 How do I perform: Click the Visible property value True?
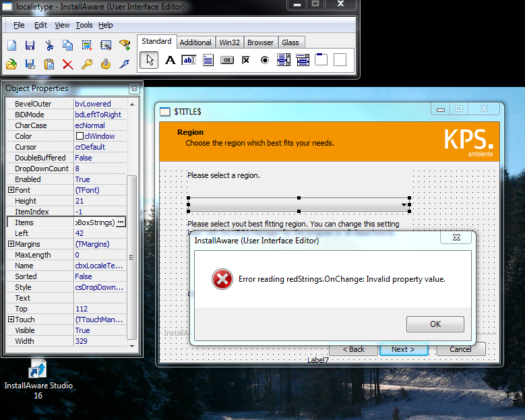(x=100, y=330)
